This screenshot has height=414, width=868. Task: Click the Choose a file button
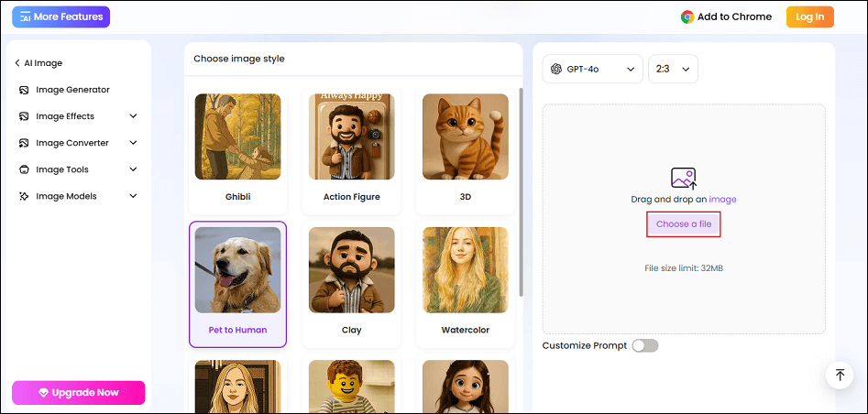pyautogui.click(x=683, y=224)
